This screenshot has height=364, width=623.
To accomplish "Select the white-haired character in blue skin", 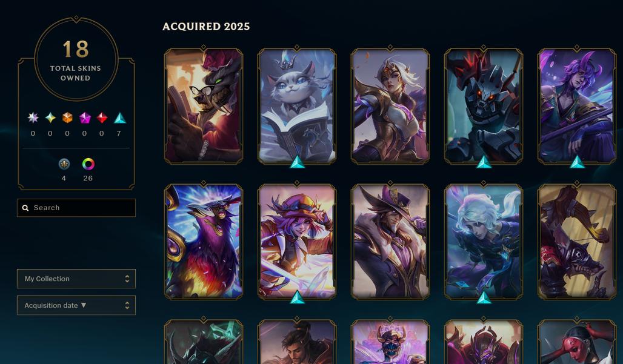I will point(484,241).
